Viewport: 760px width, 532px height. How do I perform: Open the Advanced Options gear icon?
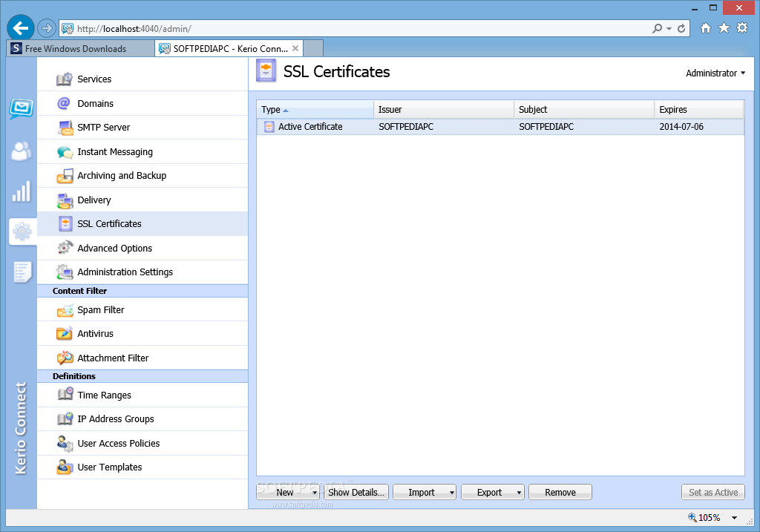pos(65,248)
